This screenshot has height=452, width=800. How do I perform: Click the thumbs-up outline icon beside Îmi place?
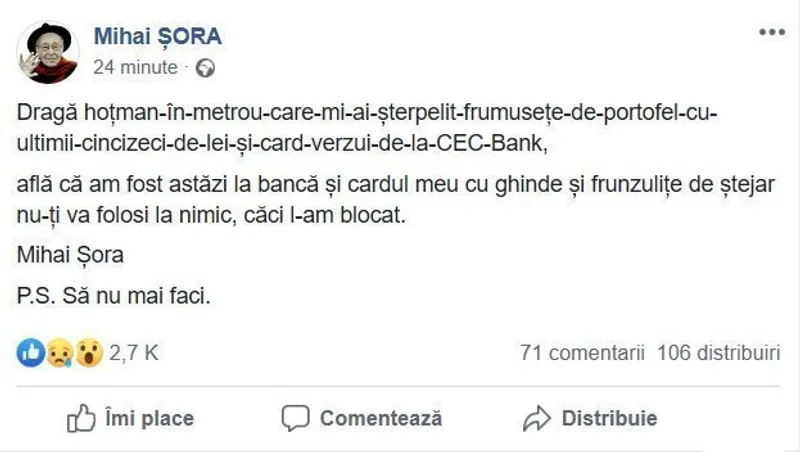[80, 418]
